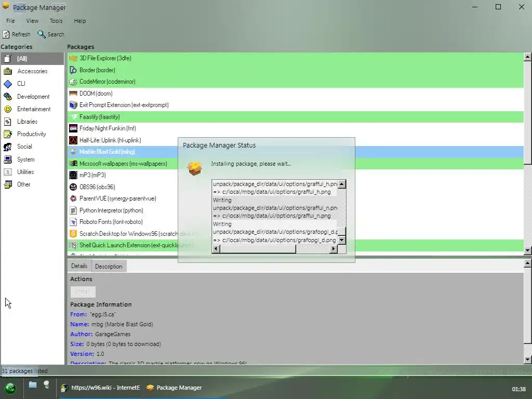Select the Utilities category icon
Viewport: 532px width, 399px height.
(8, 172)
